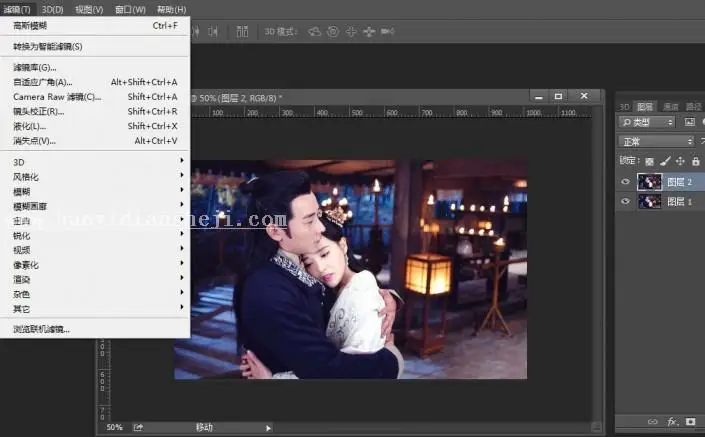Click the pixel layer filter icon in layers panel
Screen dimensions: 705x437
689,122
